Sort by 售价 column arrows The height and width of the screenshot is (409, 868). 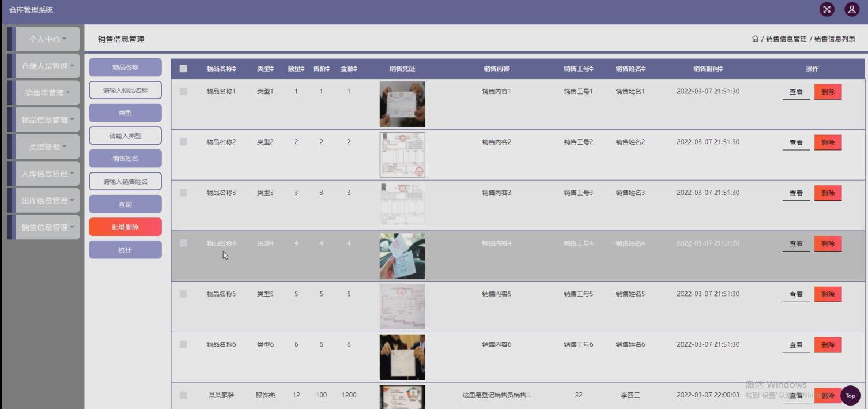328,69
